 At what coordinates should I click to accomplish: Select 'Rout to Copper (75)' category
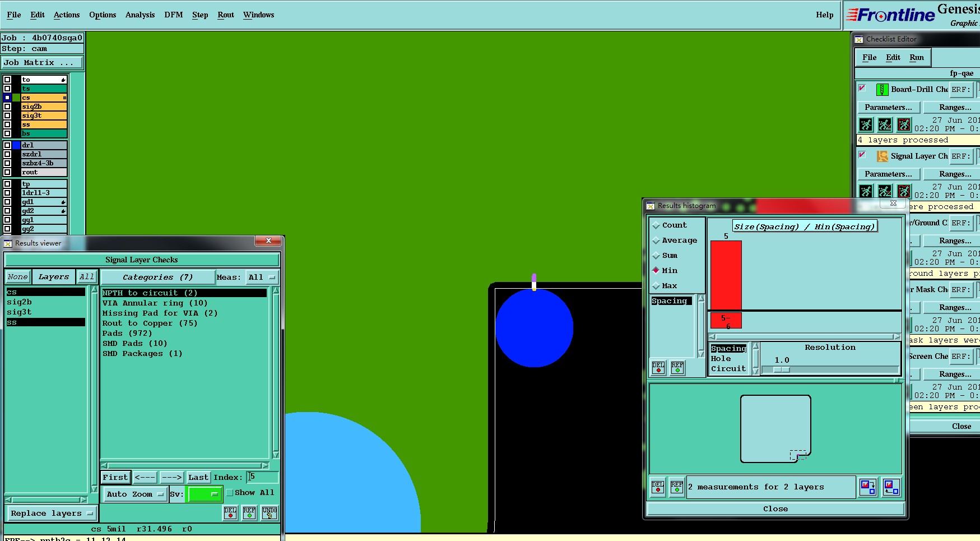(x=150, y=323)
